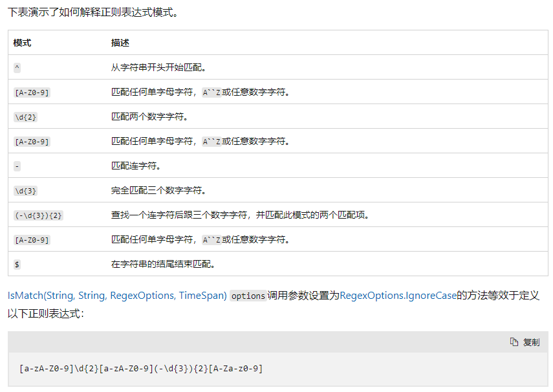The height and width of the screenshot is (392, 553).
Task: Select the ^ pattern code span
Action: pyautogui.click(x=16, y=67)
